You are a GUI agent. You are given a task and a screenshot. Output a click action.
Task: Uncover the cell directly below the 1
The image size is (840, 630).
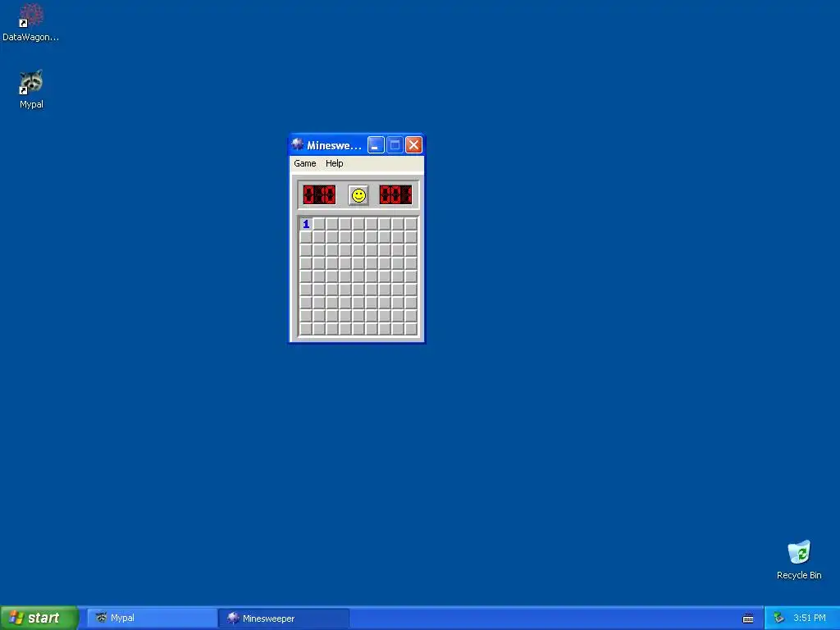(306, 237)
